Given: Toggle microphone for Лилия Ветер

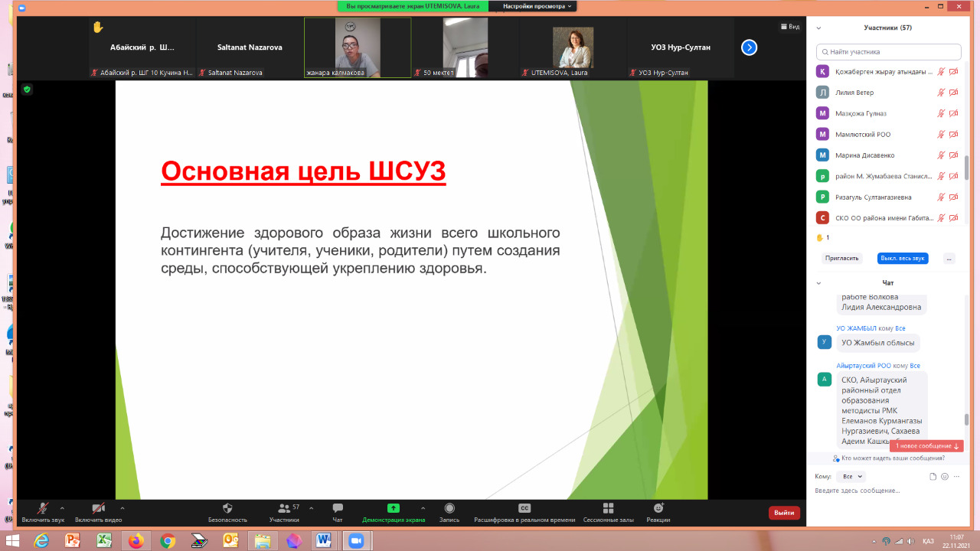Looking at the screenshot, I should pyautogui.click(x=941, y=93).
